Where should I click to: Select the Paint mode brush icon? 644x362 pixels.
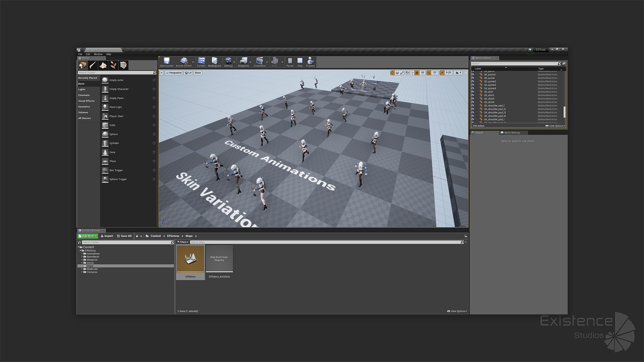(x=93, y=65)
